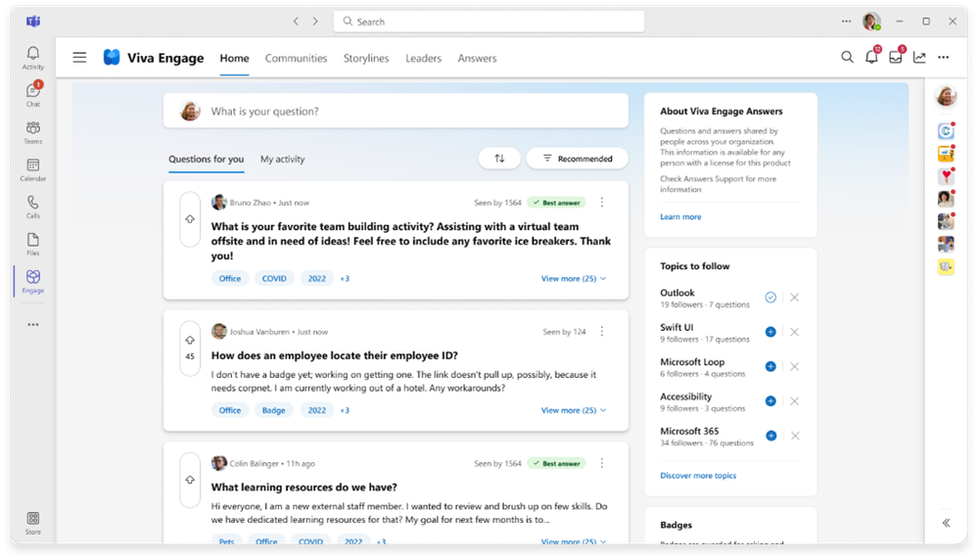The image size is (978, 560).
Task: Open Teams section in sidebar
Action: click(x=33, y=132)
